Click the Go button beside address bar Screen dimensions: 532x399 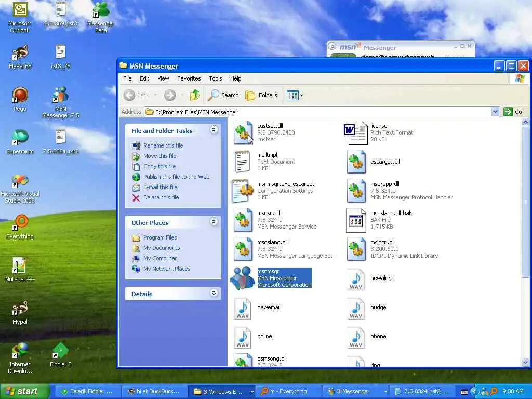coord(513,112)
